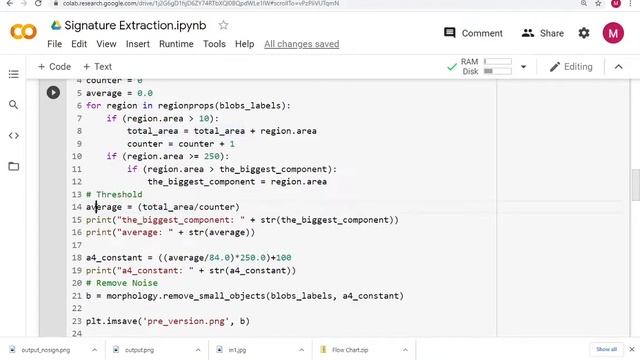Open the Colab logo home link
Screen dimensions: 640x360
coord(23,32)
